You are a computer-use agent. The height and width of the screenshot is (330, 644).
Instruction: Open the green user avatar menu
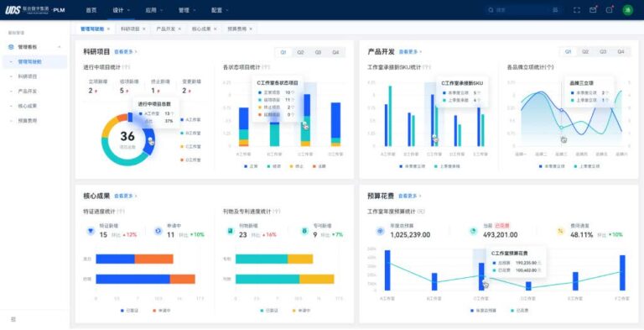628,10
